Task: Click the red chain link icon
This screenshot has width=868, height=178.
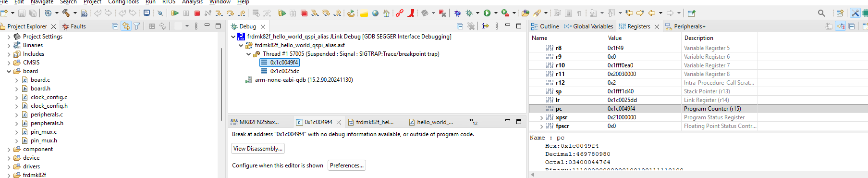Action: pos(400,13)
